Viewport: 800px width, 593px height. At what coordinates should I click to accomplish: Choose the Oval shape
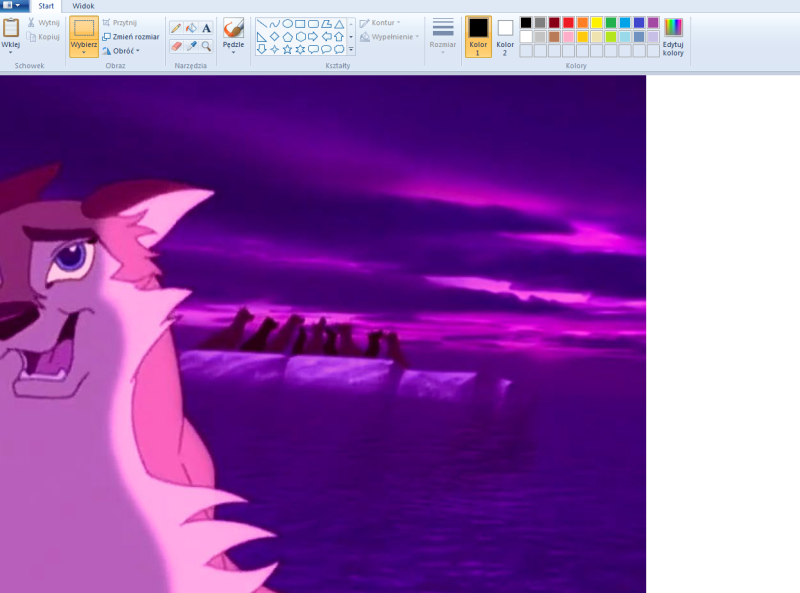point(287,24)
